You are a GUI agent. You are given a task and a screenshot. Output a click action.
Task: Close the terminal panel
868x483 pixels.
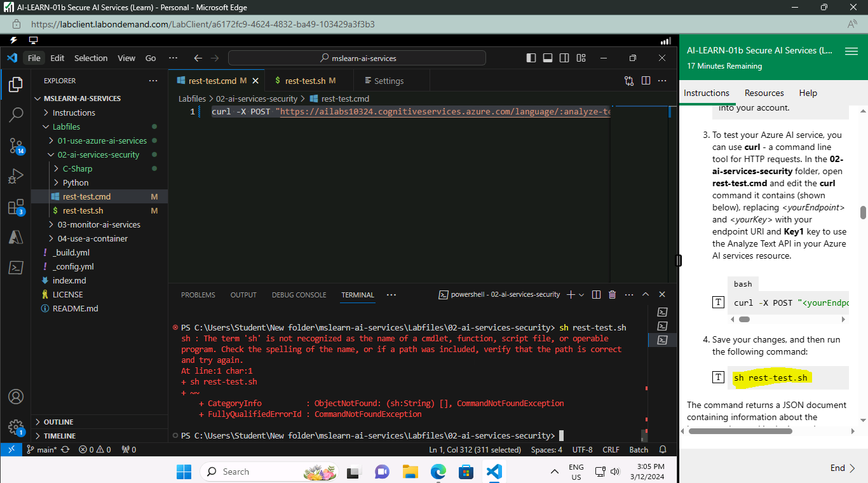click(662, 294)
